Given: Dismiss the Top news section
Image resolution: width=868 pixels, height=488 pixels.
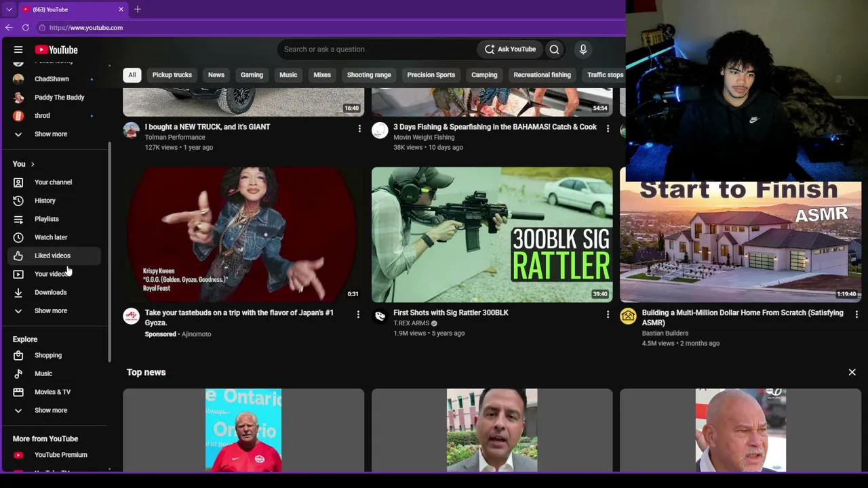Looking at the screenshot, I should [x=852, y=372].
